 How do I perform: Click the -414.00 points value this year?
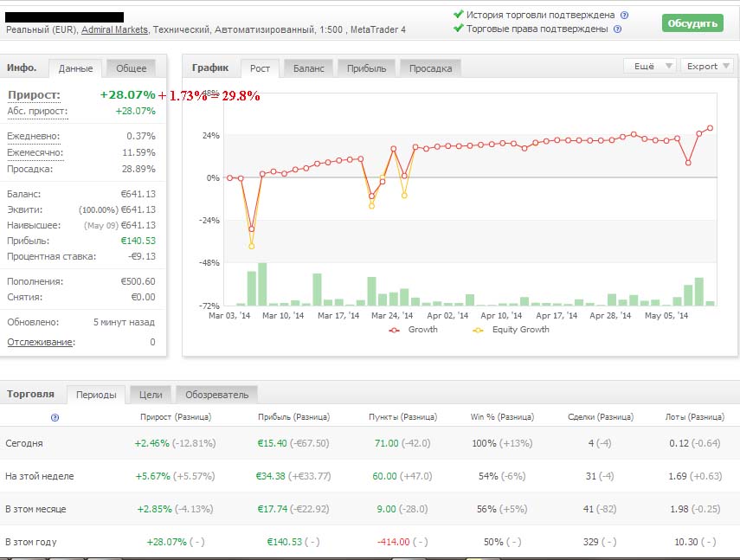click(x=393, y=542)
